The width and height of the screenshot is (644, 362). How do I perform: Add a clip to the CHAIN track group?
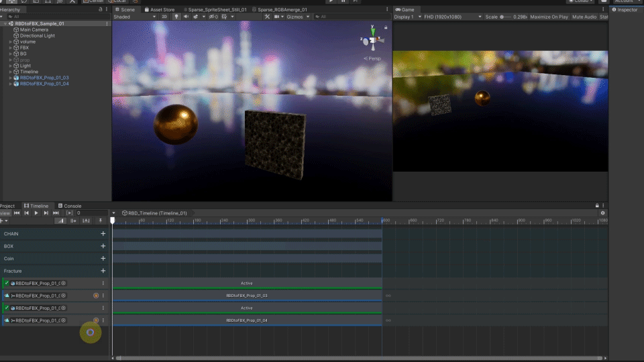click(x=103, y=234)
